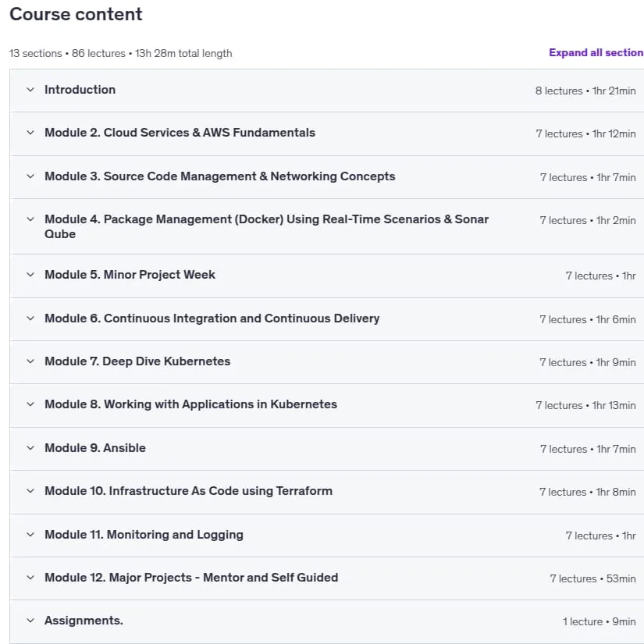The width and height of the screenshot is (644, 644).
Task: Click the Introduction 8 lectures duration label
Action: (585, 91)
